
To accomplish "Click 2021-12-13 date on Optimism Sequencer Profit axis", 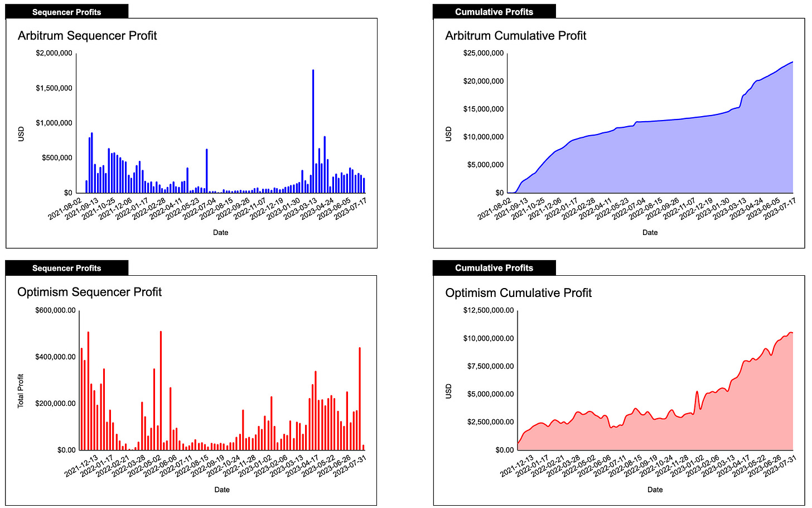I will click(82, 465).
